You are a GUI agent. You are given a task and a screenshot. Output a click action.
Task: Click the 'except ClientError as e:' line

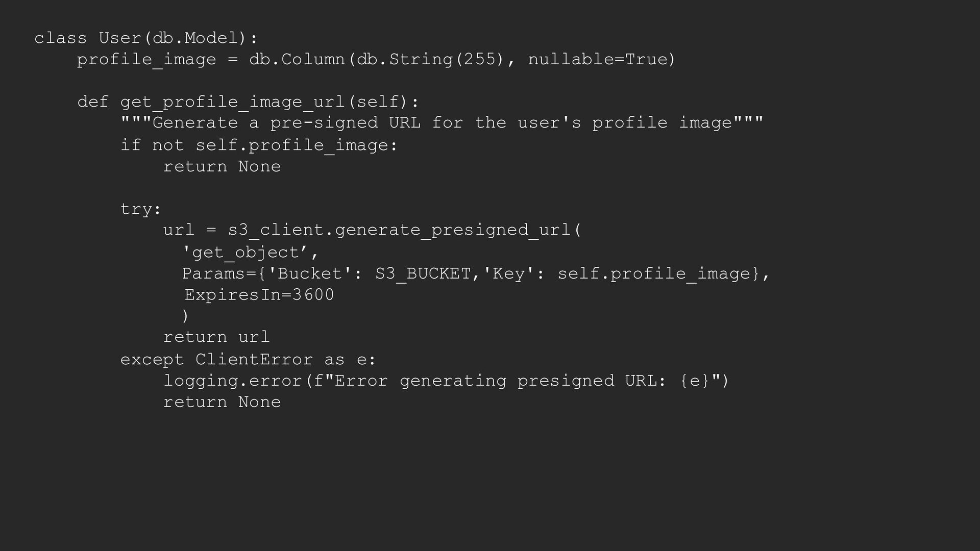tap(248, 360)
